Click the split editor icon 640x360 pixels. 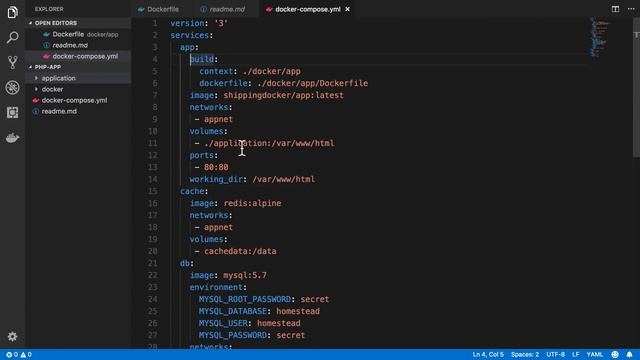coord(615,9)
